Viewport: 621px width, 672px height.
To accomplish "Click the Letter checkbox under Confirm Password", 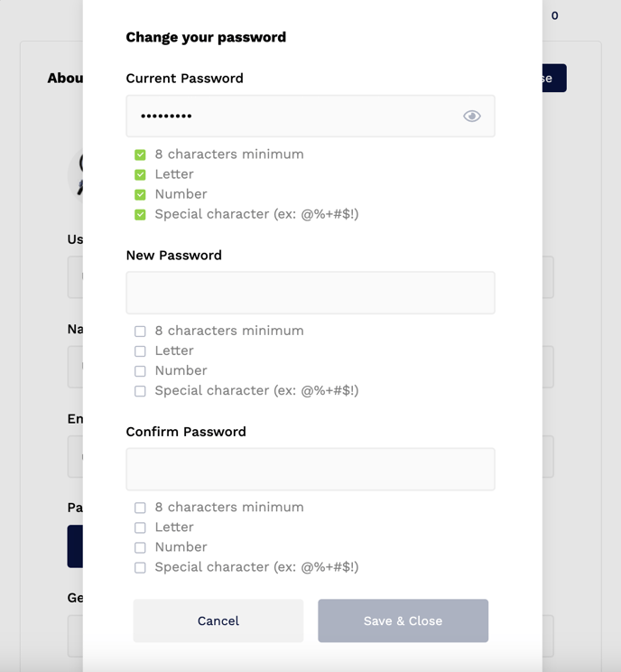I will pyautogui.click(x=140, y=527).
